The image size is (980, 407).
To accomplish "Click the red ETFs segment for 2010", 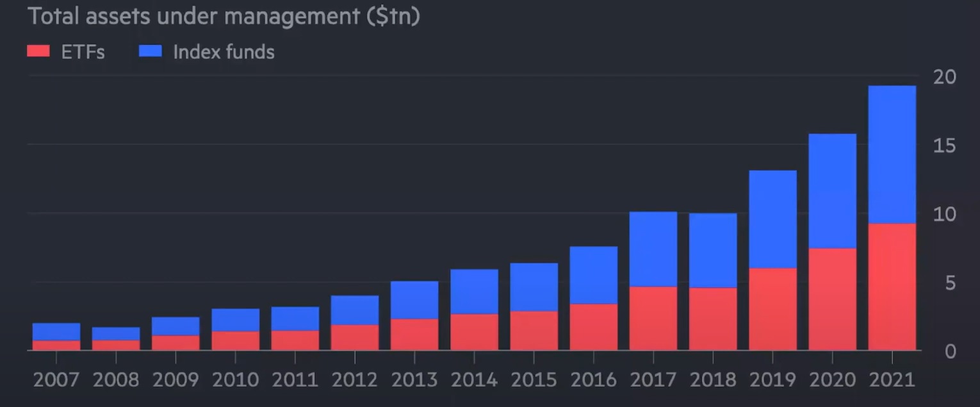I will pyautogui.click(x=236, y=341).
